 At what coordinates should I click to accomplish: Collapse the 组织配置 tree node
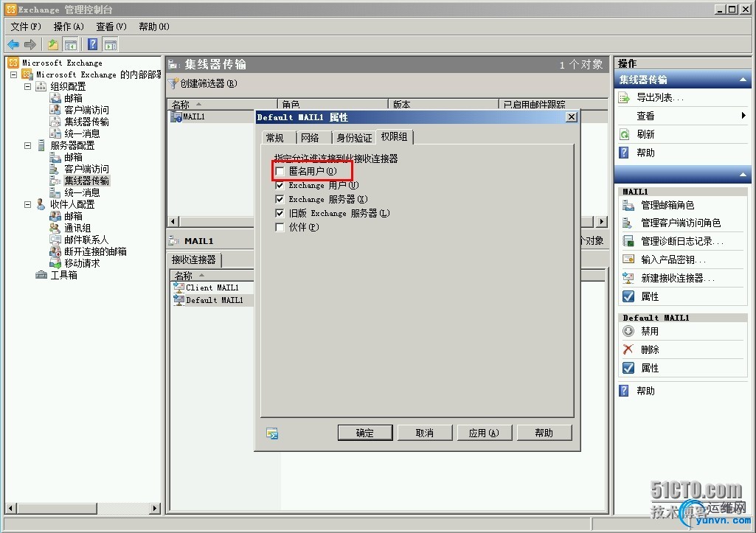pyautogui.click(x=27, y=87)
